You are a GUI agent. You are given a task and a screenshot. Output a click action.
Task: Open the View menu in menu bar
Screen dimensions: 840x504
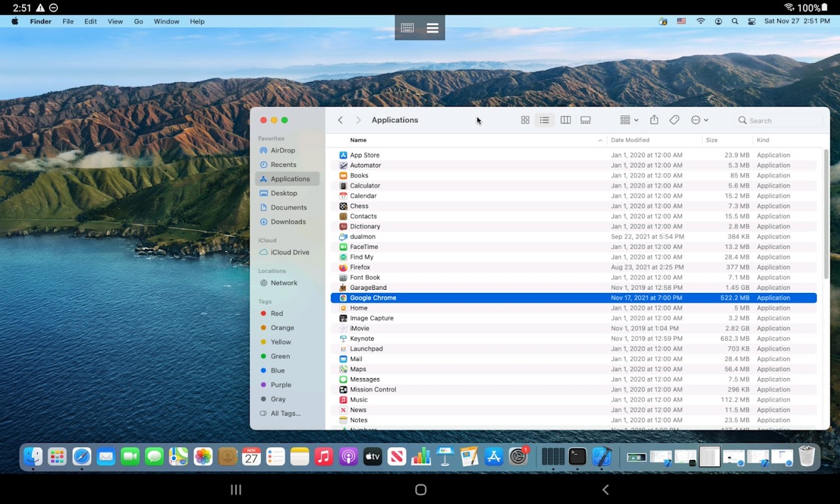coord(115,21)
